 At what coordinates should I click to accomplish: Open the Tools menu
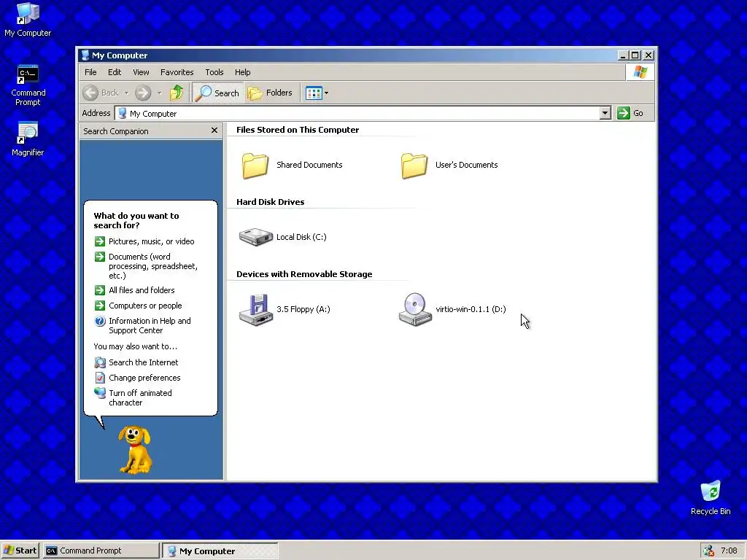[214, 72]
